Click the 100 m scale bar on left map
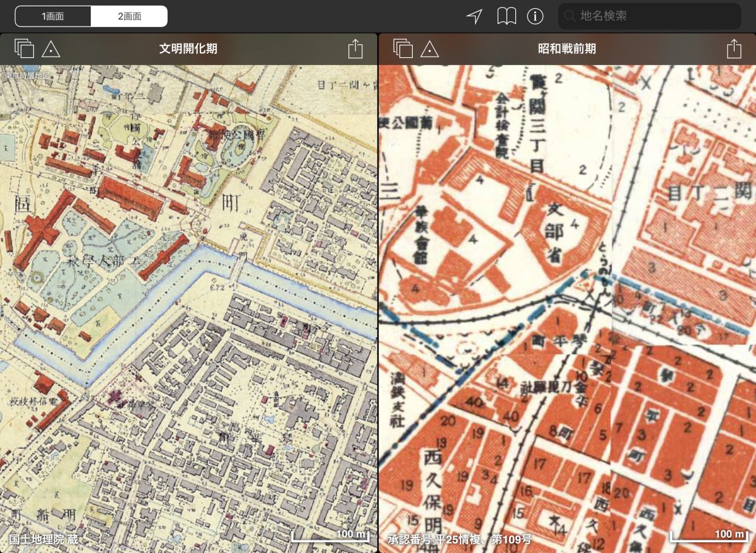This screenshot has height=553, width=756. [330, 537]
